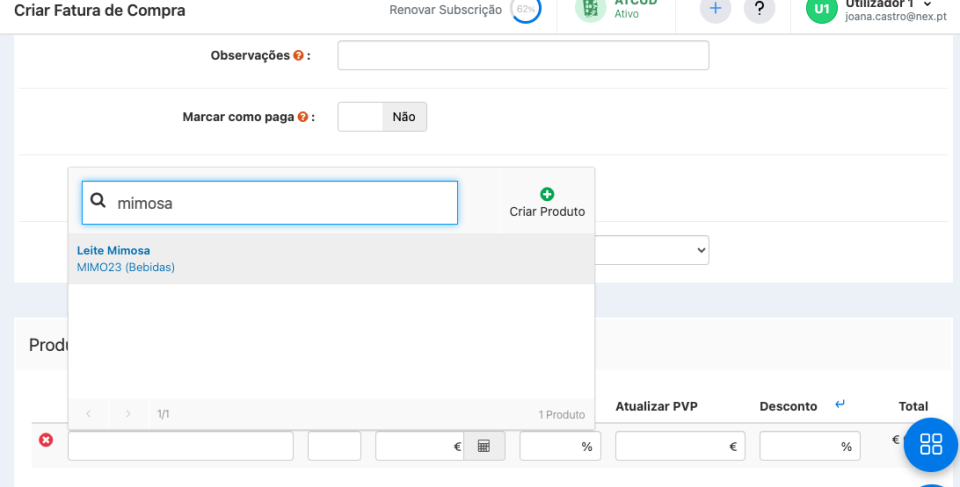The image size is (960, 487).
Task: Click the Atualizar PVP euro input
Action: [x=680, y=446]
